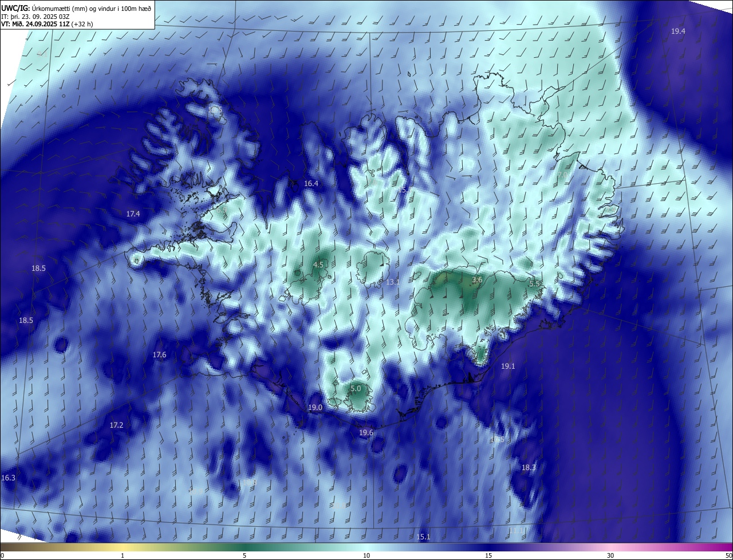Screen dimensions: 733x560
Task: Click the '1' tick on the color scale
Action: [123, 555]
